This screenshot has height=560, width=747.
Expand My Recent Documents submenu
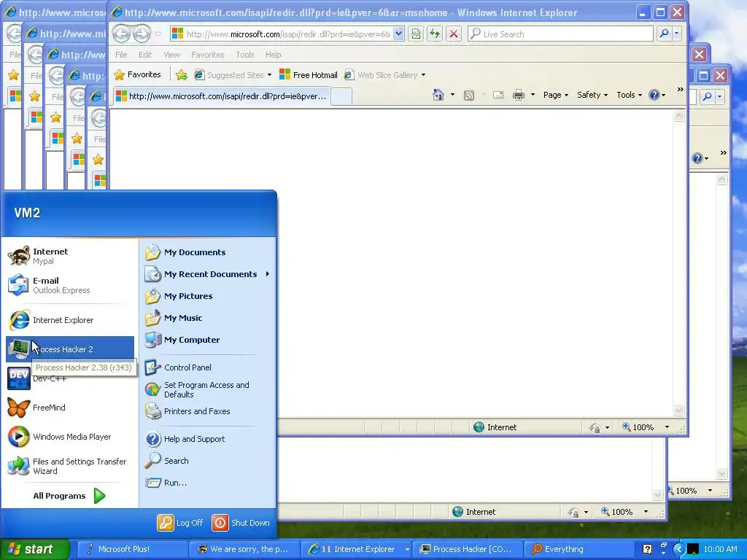point(208,274)
